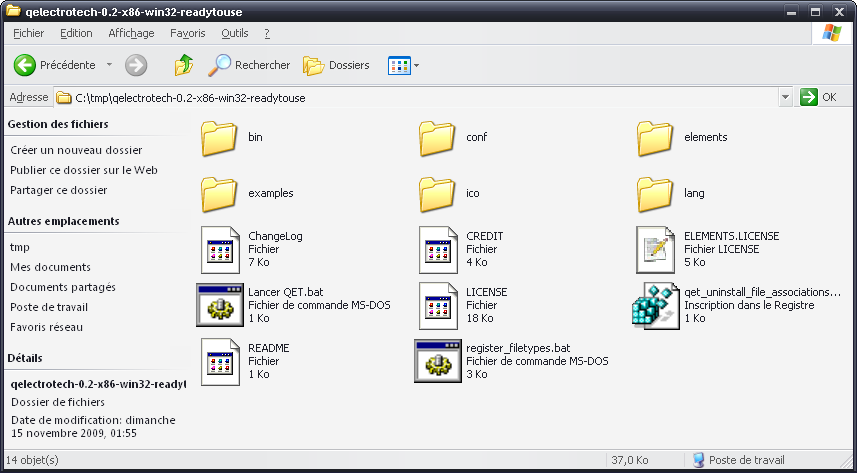Click the folder icon in address bar

(64, 98)
